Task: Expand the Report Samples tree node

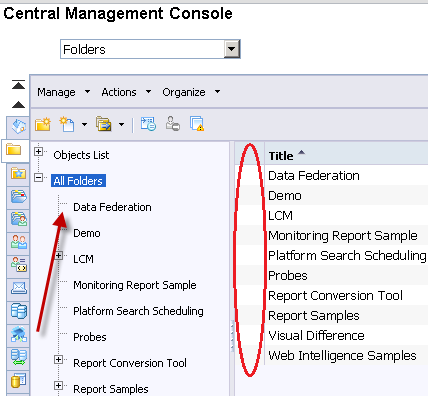Action: (x=59, y=386)
